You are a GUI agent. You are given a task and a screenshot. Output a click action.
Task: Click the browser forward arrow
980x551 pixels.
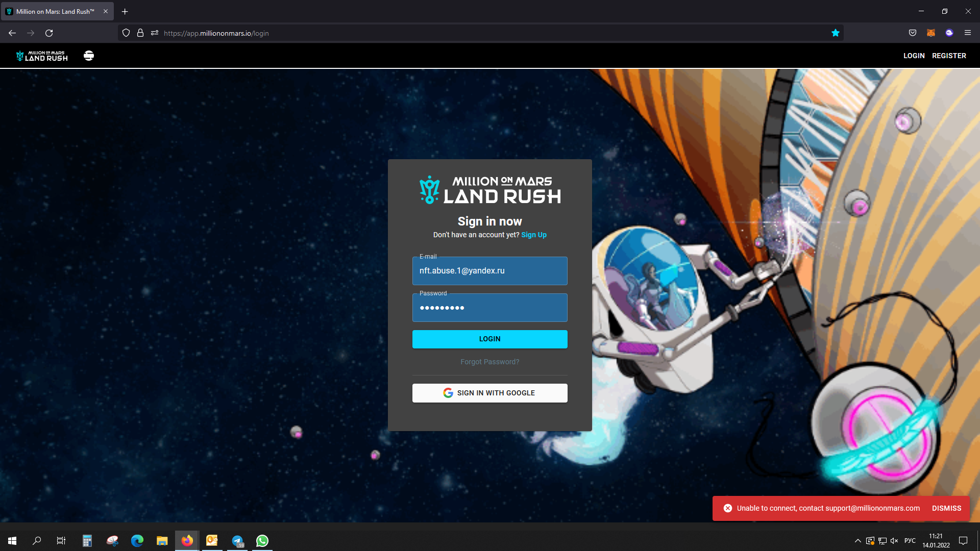coord(31,33)
